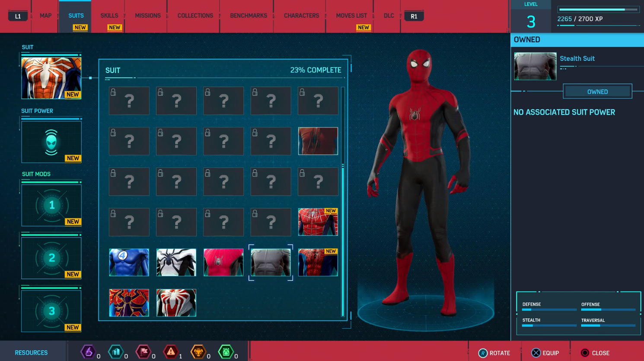Select the orange challenge token icon
Viewport: 644px width, 361px height.
[198, 352]
